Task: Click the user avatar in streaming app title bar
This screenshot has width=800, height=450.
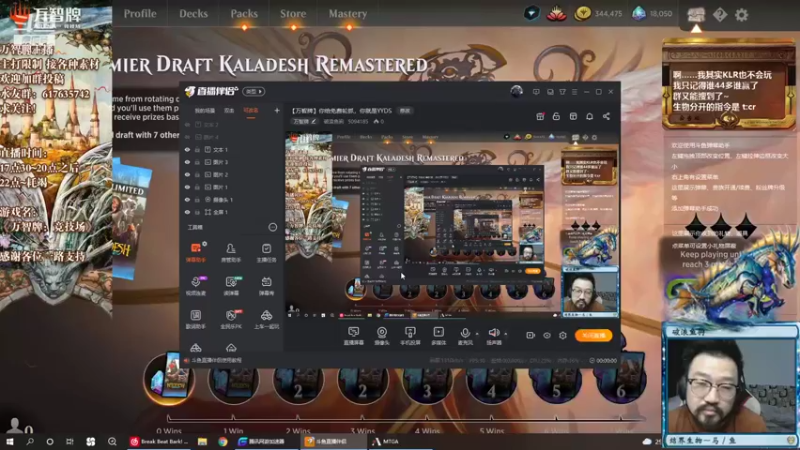Action: 516,91
